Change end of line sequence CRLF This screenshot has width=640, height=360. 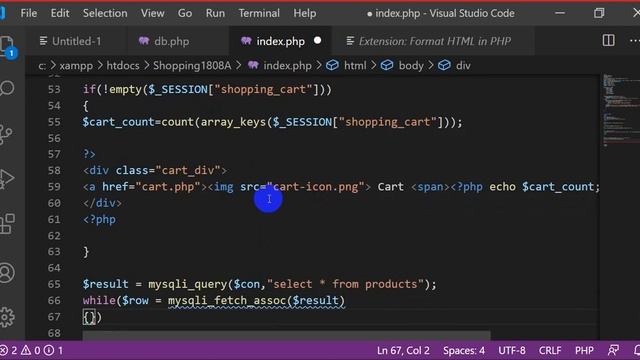[x=549, y=351]
